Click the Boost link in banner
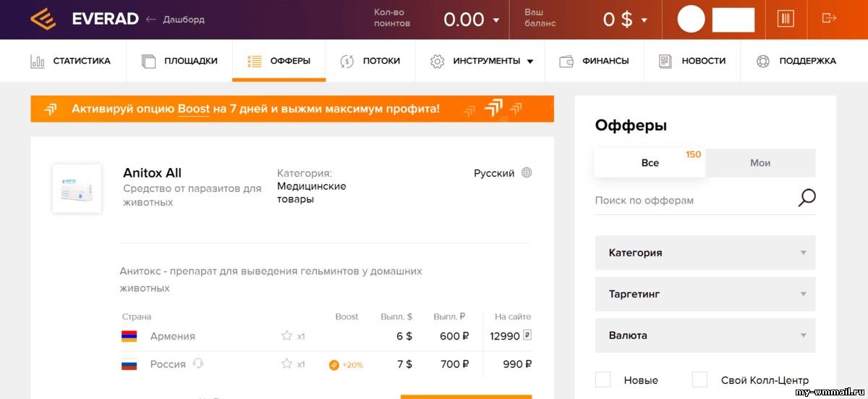868x399 pixels. pos(194,109)
